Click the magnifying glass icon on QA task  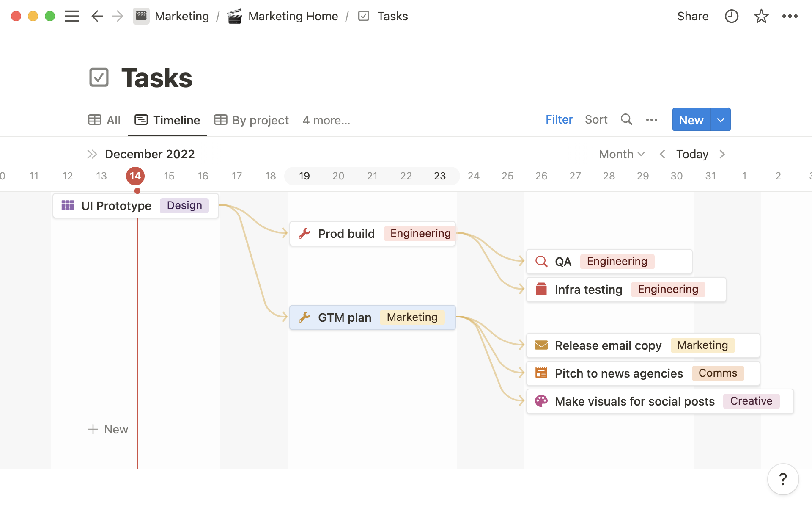[541, 261]
